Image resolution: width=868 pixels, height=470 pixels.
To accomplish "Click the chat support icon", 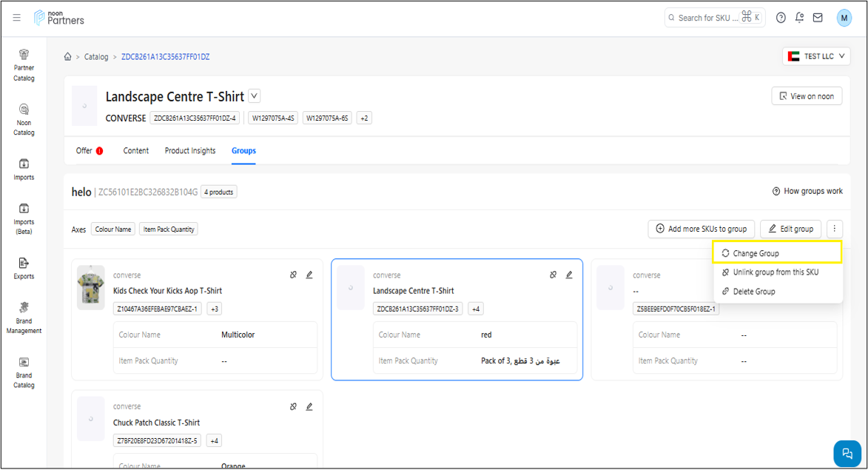I will click(x=847, y=454).
